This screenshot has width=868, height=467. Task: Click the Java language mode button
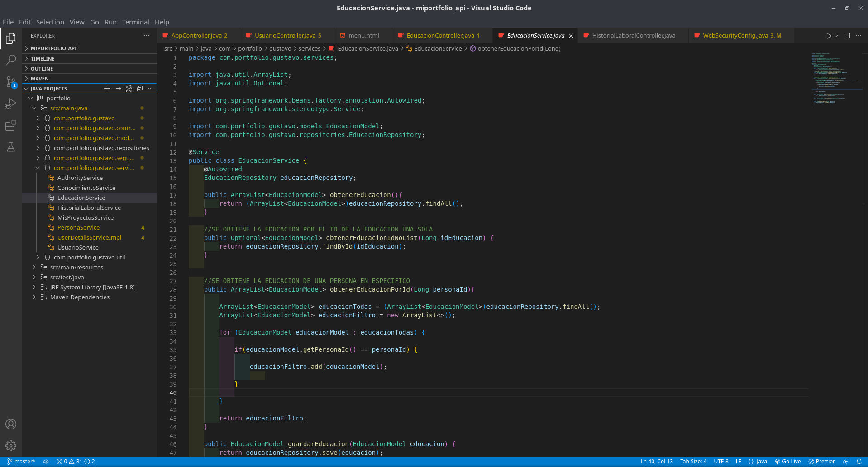pyautogui.click(x=758, y=462)
